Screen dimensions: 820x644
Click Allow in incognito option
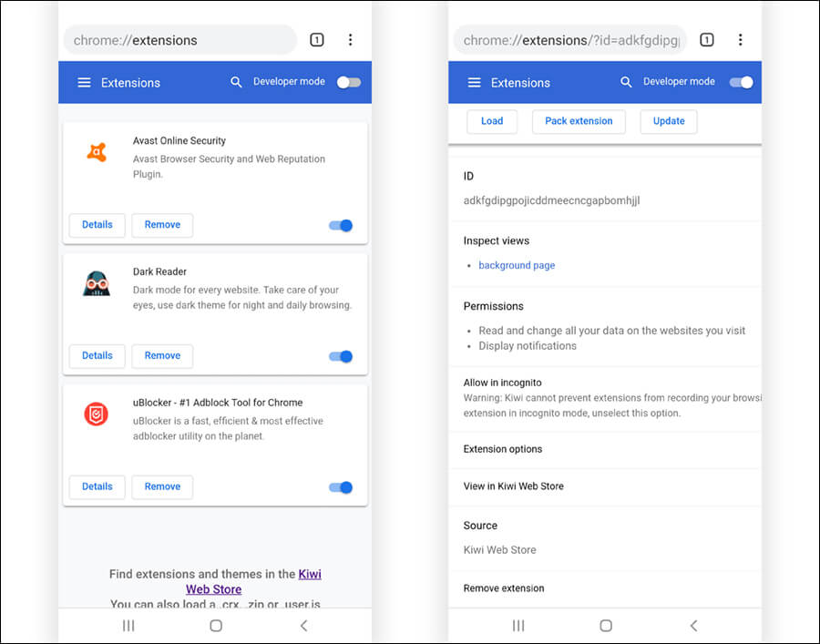point(605,398)
